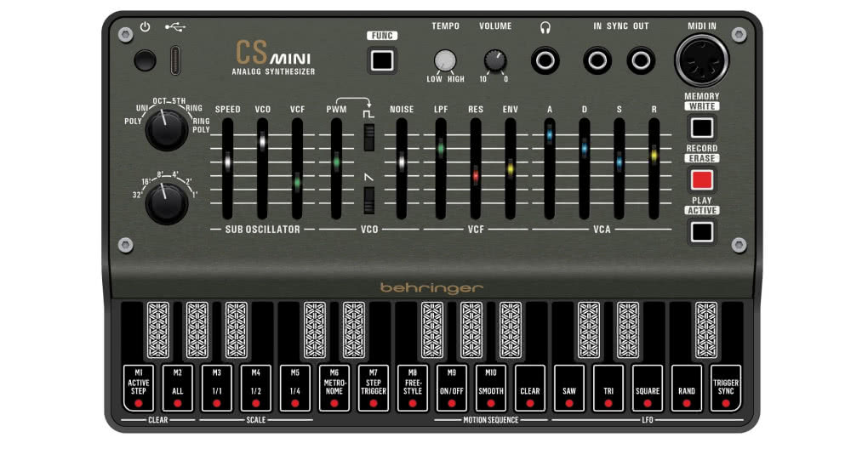Click the SYNC OUT jack
This screenshot has width=868, height=466.
pos(641,61)
